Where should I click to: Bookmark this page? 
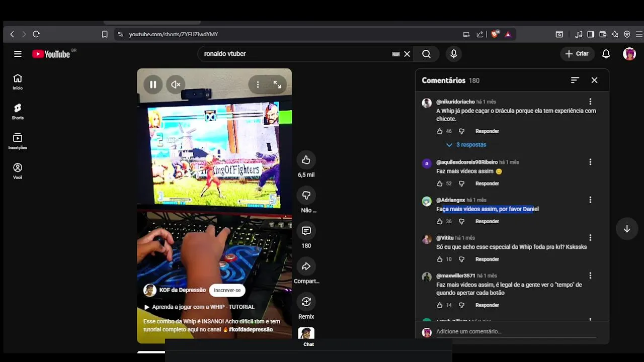point(105,34)
